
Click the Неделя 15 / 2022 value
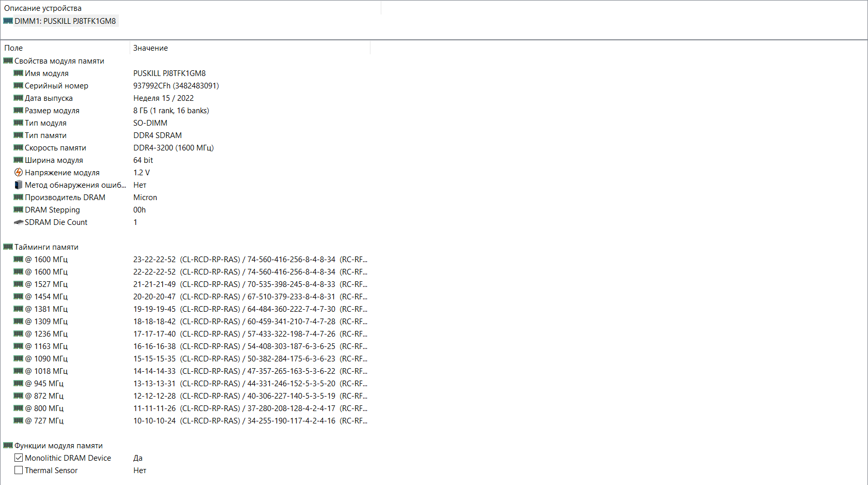[163, 98]
